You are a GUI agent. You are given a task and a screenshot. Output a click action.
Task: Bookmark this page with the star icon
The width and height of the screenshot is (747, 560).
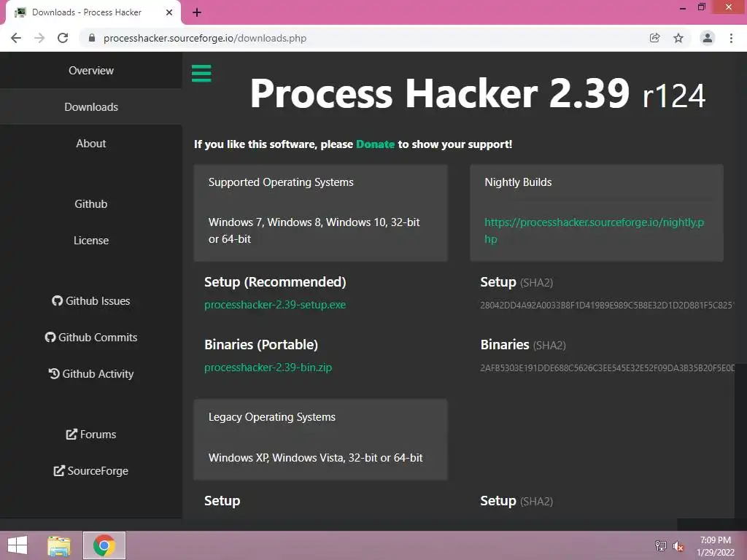(x=678, y=38)
